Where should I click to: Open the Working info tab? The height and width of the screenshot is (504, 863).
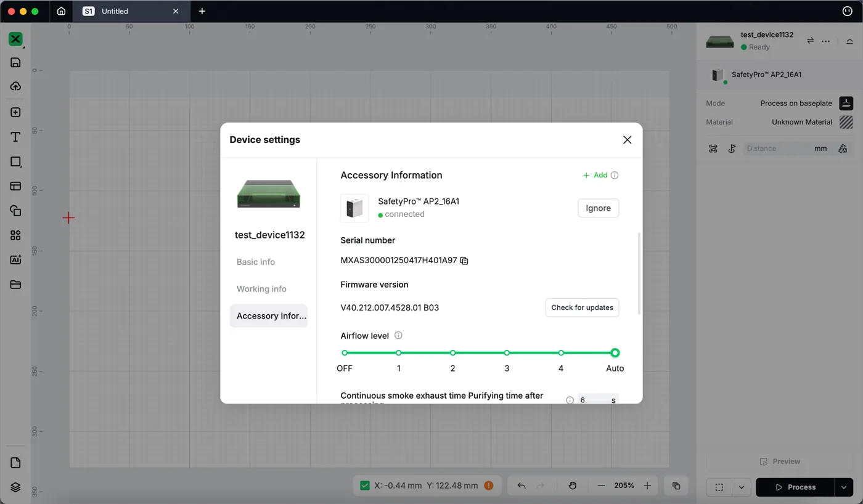261,289
